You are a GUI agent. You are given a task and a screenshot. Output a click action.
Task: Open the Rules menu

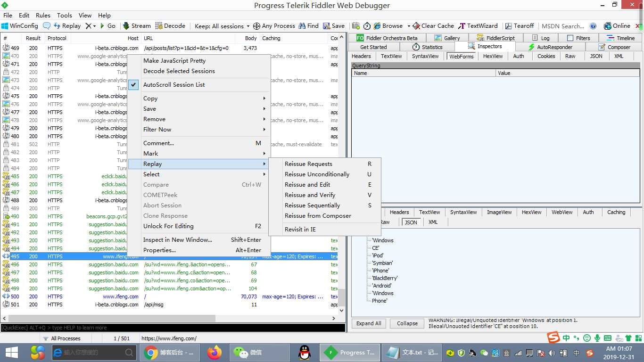pos(43,15)
